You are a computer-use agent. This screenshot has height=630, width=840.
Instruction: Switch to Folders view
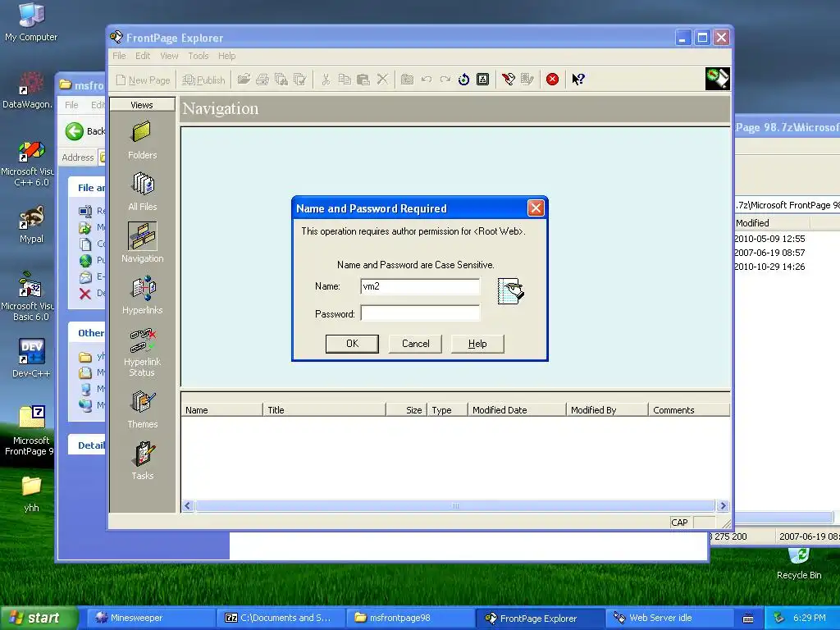pos(142,140)
